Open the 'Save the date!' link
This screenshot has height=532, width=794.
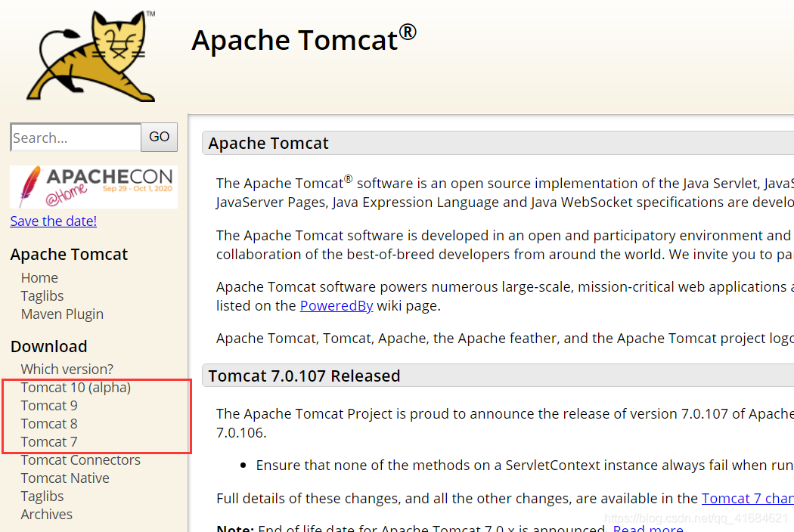(x=53, y=221)
